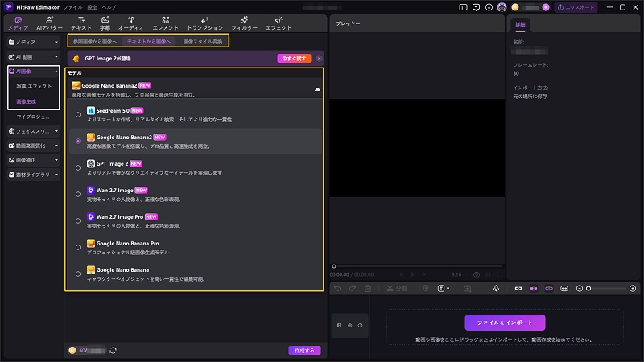
Task: Click the 今すぐ試す button
Action: pyautogui.click(x=294, y=59)
